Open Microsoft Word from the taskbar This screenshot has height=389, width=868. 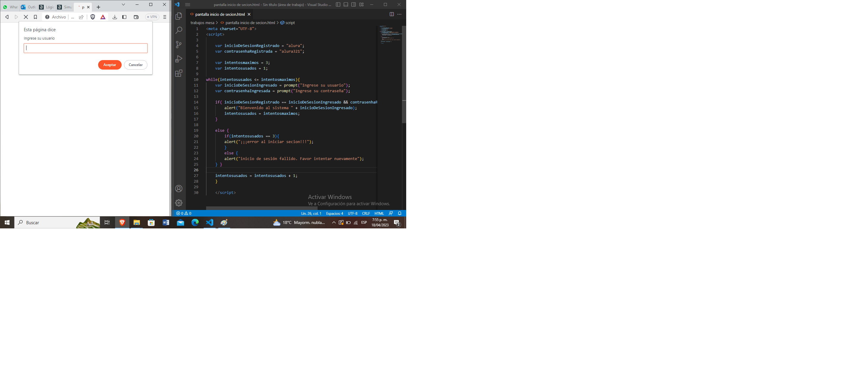166,222
